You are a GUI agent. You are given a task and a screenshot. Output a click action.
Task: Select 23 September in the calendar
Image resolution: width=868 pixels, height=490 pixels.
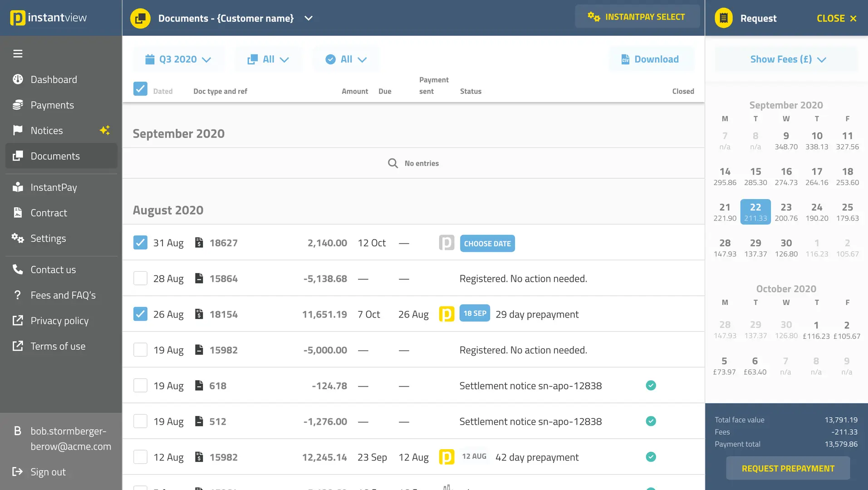pyautogui.click(x=786, y=212)
